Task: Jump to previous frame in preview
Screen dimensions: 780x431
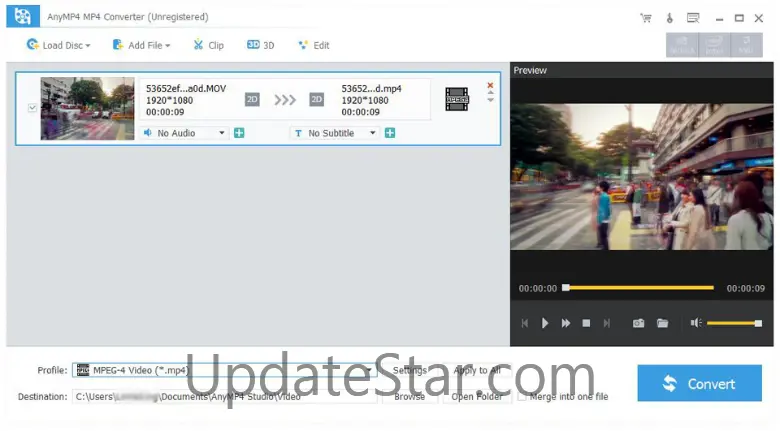Action: [524, 323]
